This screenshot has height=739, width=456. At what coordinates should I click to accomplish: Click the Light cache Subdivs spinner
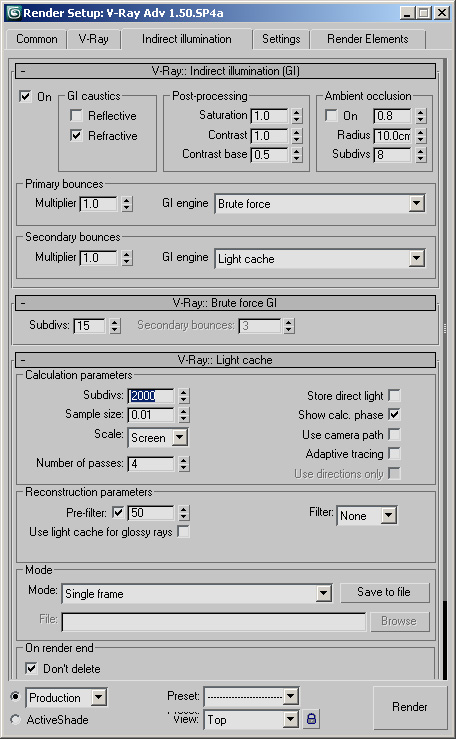click(184, 395)
